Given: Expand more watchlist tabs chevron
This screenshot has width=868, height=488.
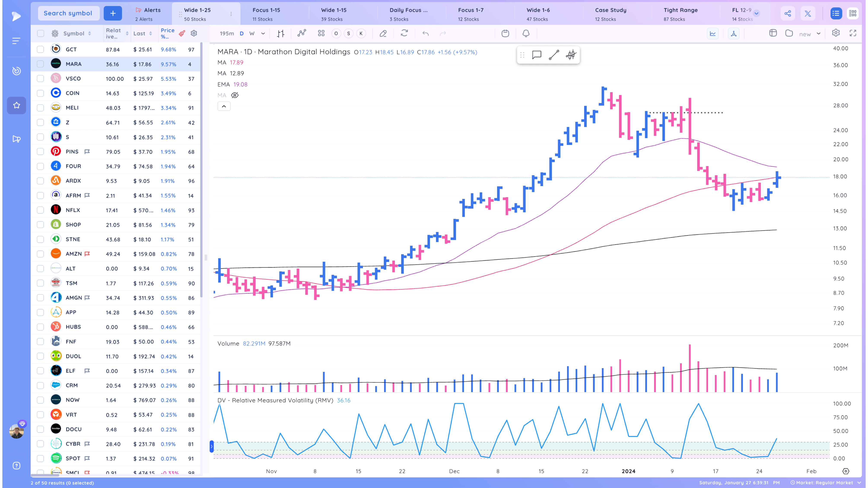Looking at the screenshot, I should (757, 13).
